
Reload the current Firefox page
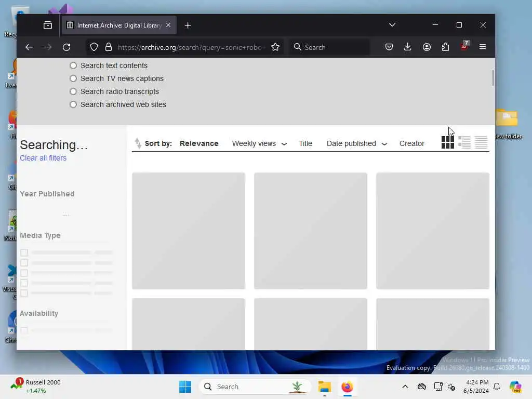(66, 47)
